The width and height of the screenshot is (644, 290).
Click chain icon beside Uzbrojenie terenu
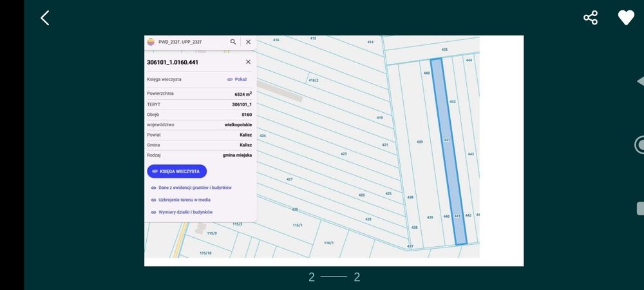(153, 200)
